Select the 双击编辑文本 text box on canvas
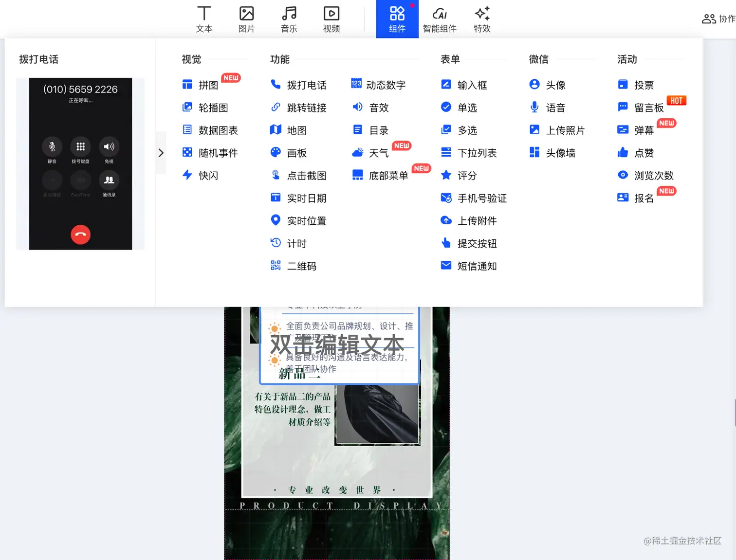The width and height of the screenshot is (736, 560). click(x=337, y=344)
